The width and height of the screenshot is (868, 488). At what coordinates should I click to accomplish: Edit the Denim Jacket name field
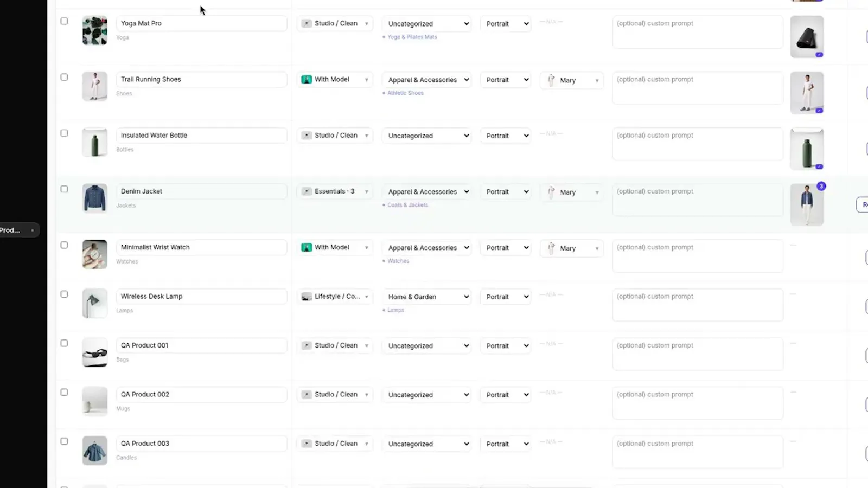pos(201,191)
